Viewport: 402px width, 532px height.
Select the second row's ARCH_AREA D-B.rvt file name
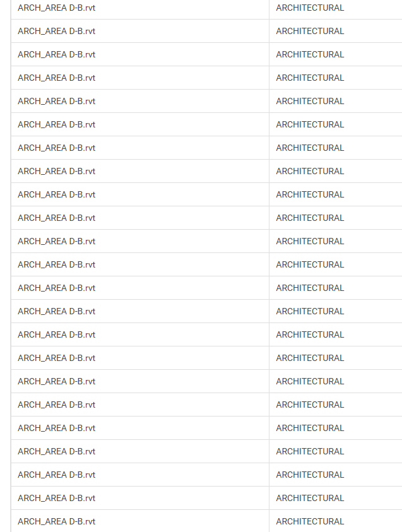tap(56, 31)
